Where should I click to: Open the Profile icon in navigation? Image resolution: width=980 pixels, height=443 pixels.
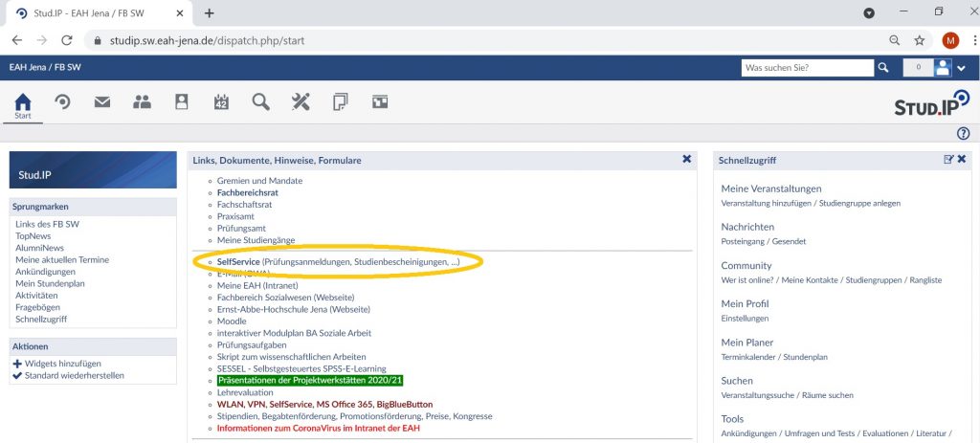tap(182, 102)
